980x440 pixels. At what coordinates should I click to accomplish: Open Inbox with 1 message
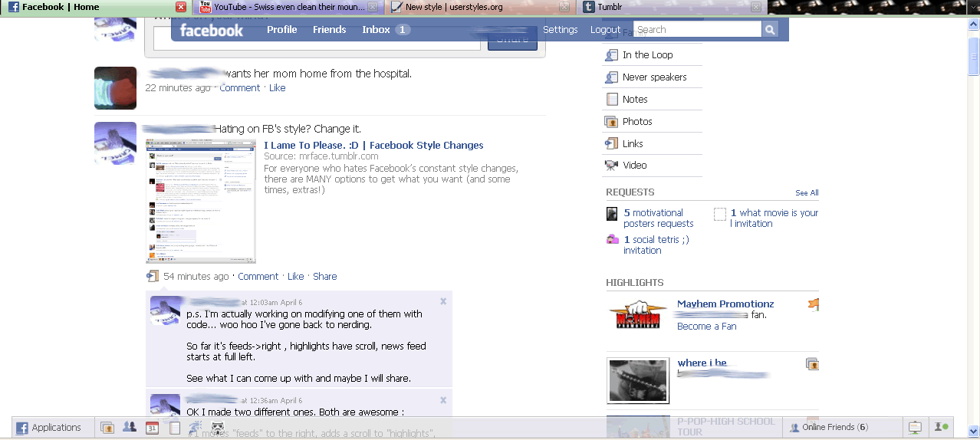point(386,29)
